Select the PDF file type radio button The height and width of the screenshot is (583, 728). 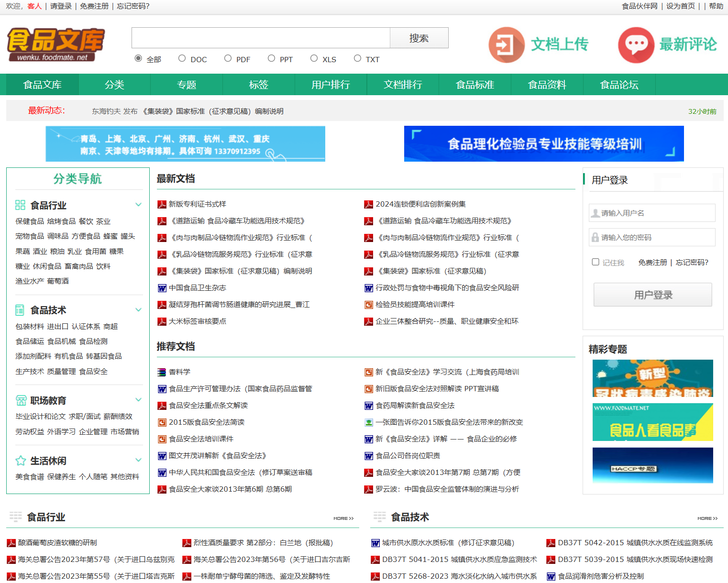pyautogui.click(x=228, y=58)
